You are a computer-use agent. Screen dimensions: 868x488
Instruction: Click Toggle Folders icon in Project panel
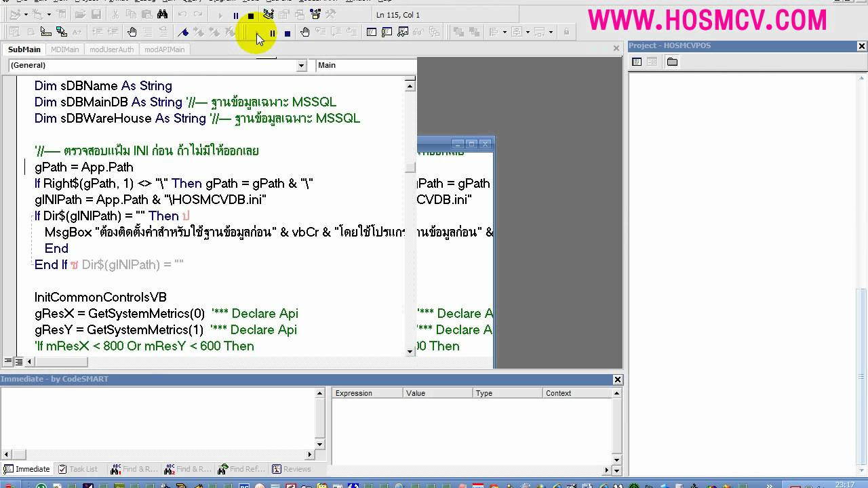tap(672, 62)
